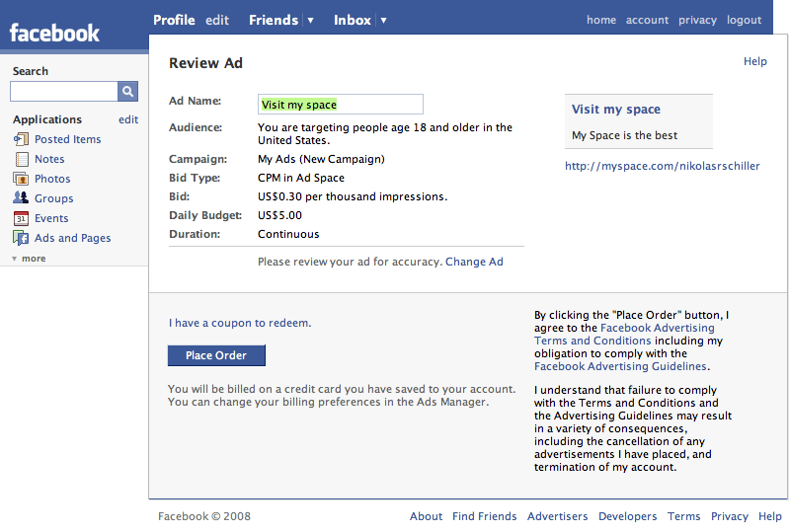This screenshot has width=790, height=532.
Task: Click the Events calendar icon
Action: coord(21,218)
